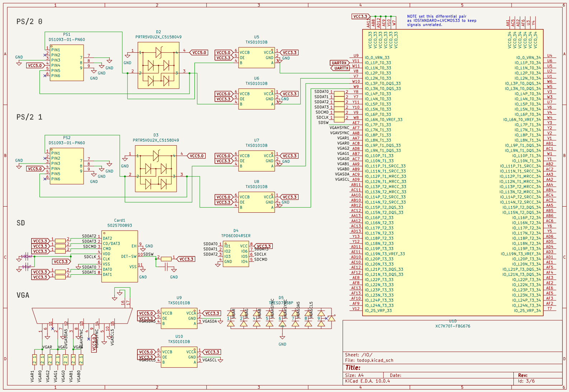This screenshot has height=392, width=569.
Task: Select the D4 TPD6E004RSER ESD protection symbol
Action: click(236, 254)
